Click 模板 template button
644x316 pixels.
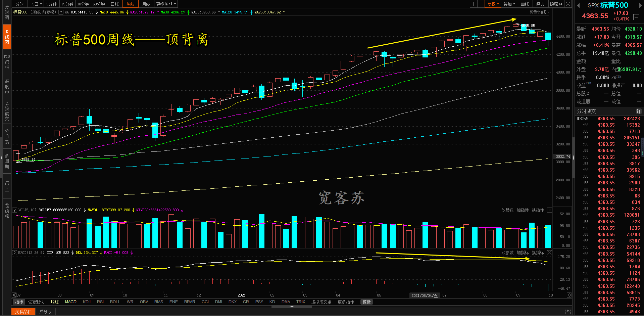367,302
